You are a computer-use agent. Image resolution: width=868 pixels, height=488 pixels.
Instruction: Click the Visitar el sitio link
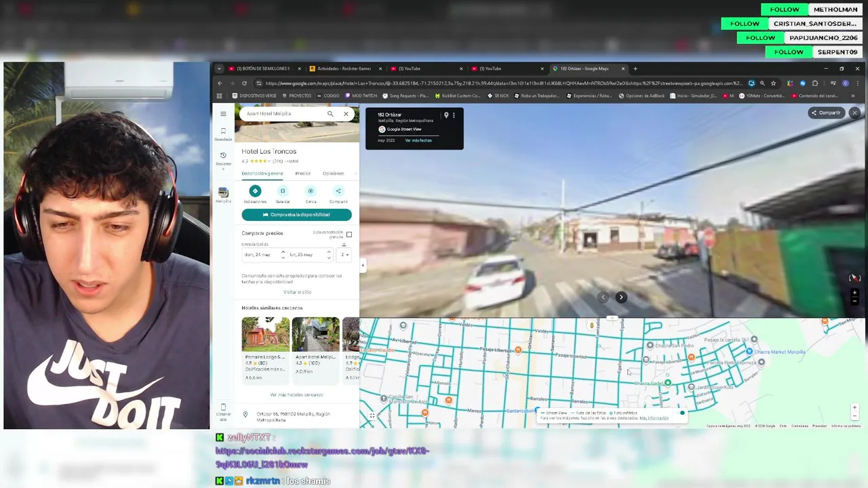297,292
